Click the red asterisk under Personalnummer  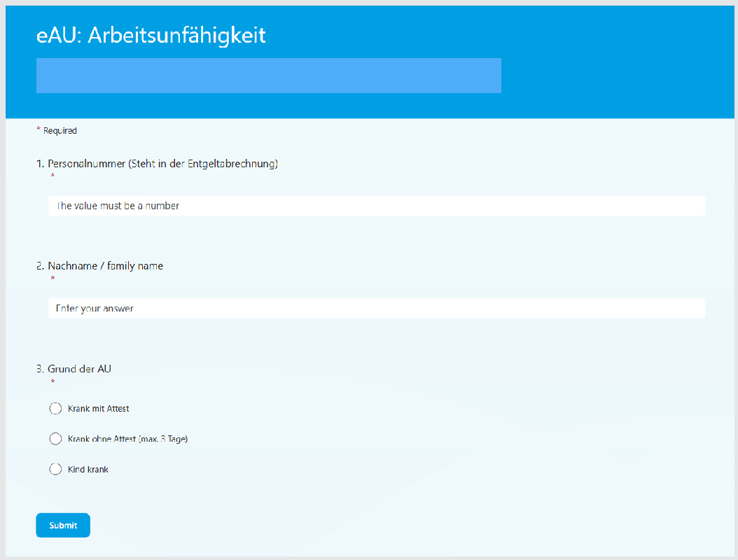[53, 176]
